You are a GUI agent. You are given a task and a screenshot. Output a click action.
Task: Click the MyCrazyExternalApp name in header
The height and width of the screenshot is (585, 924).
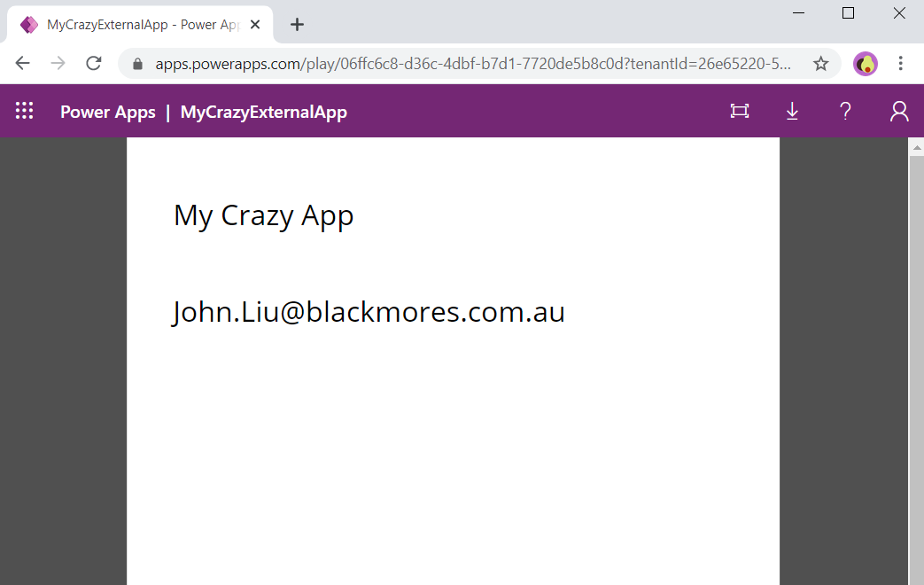tap(263, 112)
